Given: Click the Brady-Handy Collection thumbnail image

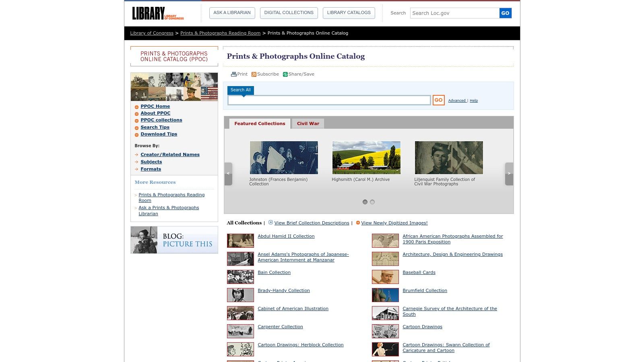Looking at the screenshot, I should click(x=240, y=295).
